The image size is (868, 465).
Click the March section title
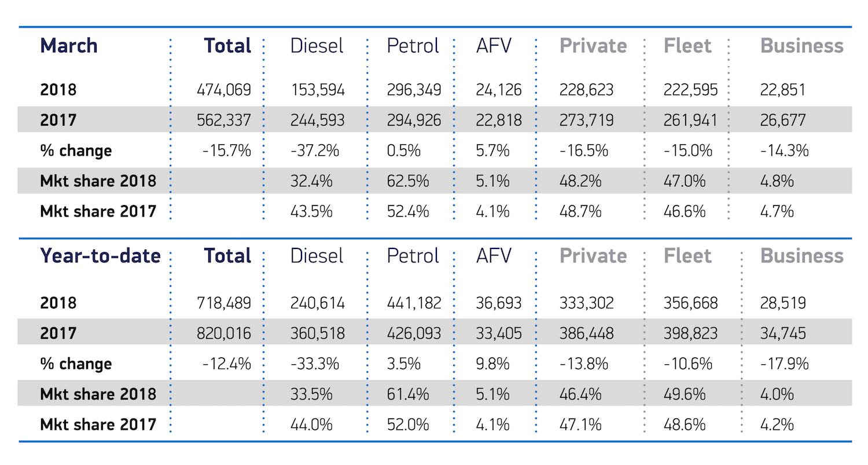point(69,46)
